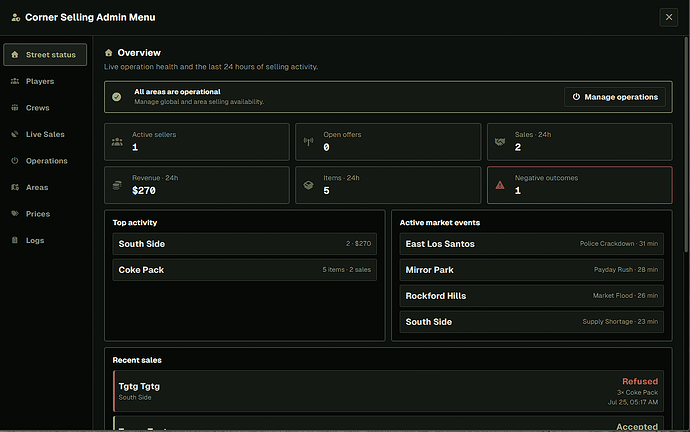The height and width of the screenshot is (432, 690).
Task: Open the Areas section
Action: click(45, 187)
